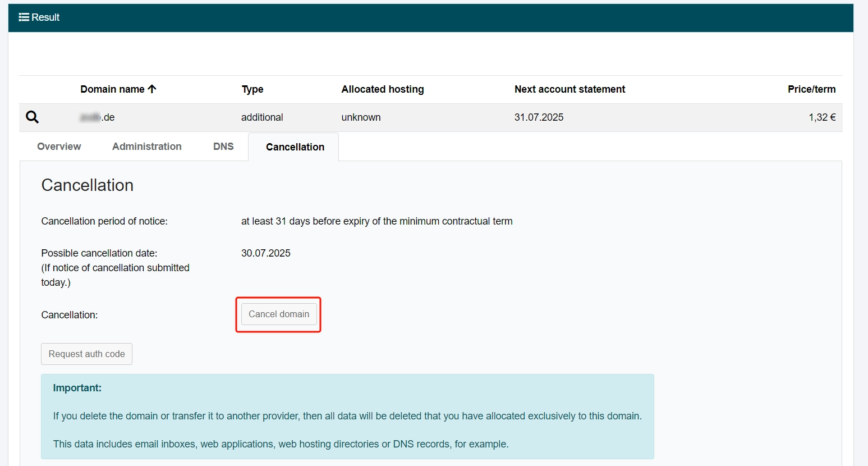868x466 pixels.
Task: Click the Result panel title text
Action: (45, 17)
